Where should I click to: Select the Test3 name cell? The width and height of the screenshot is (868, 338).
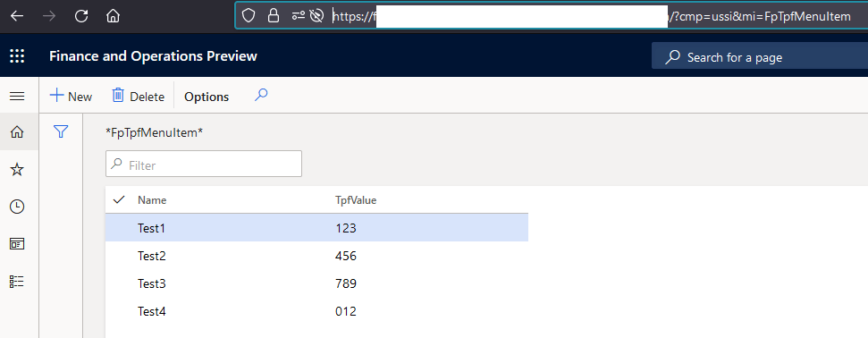(152, 283)
